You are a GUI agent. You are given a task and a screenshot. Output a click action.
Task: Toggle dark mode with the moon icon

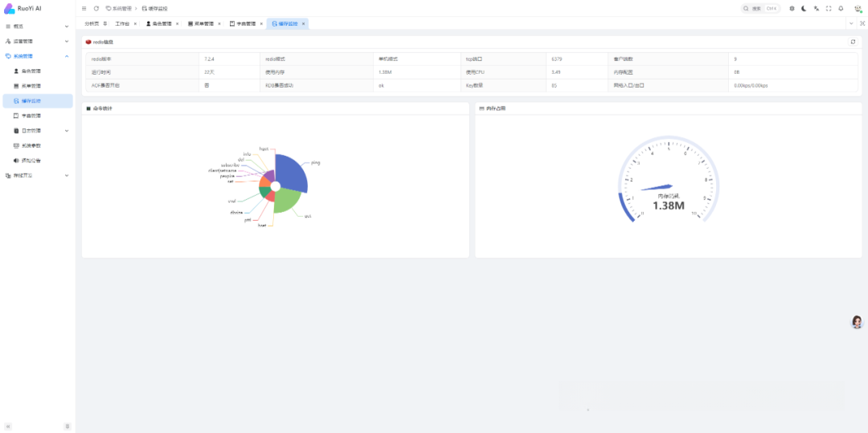[x=804, y=8]
